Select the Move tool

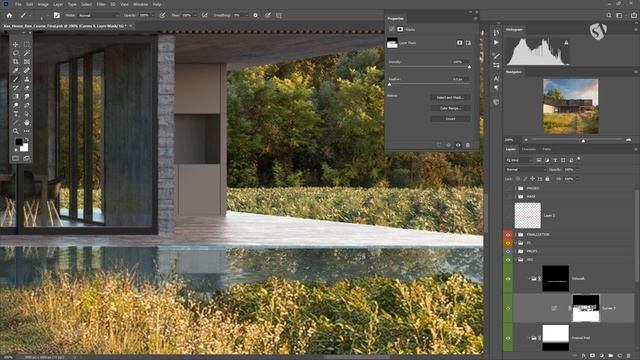(x=16, y=44)
